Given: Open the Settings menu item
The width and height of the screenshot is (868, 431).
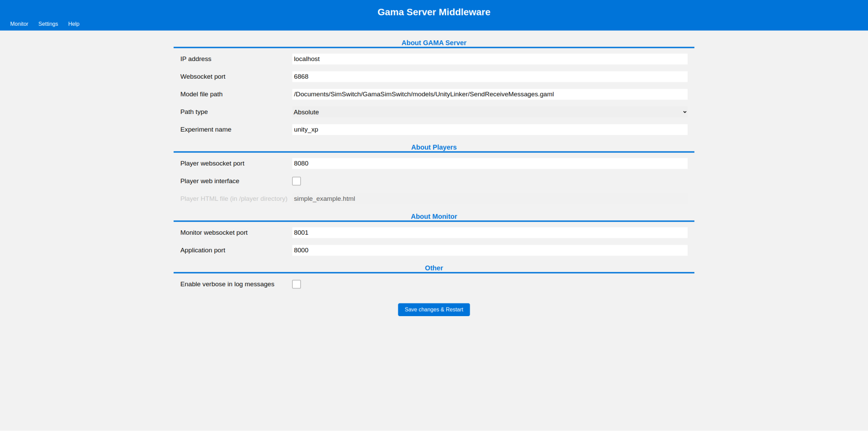Looking at the screenshot, I should [x=48, y=24].
